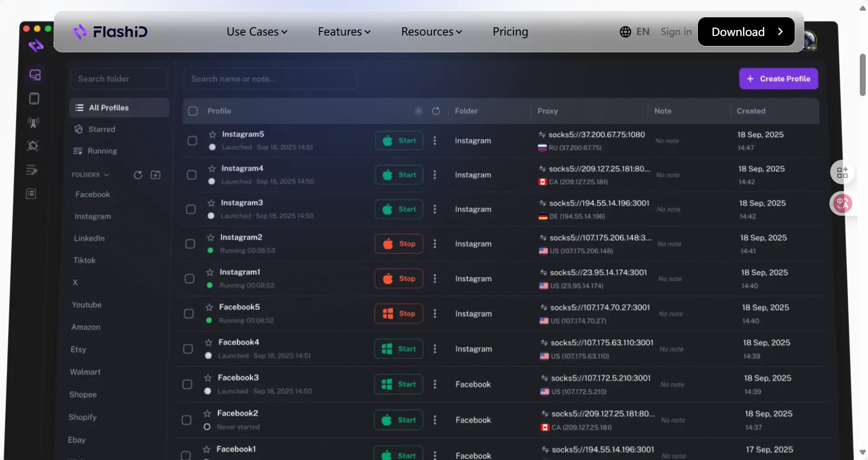Add a new folder icon
This screenshot has height=460, width=868.
[156, 175]
